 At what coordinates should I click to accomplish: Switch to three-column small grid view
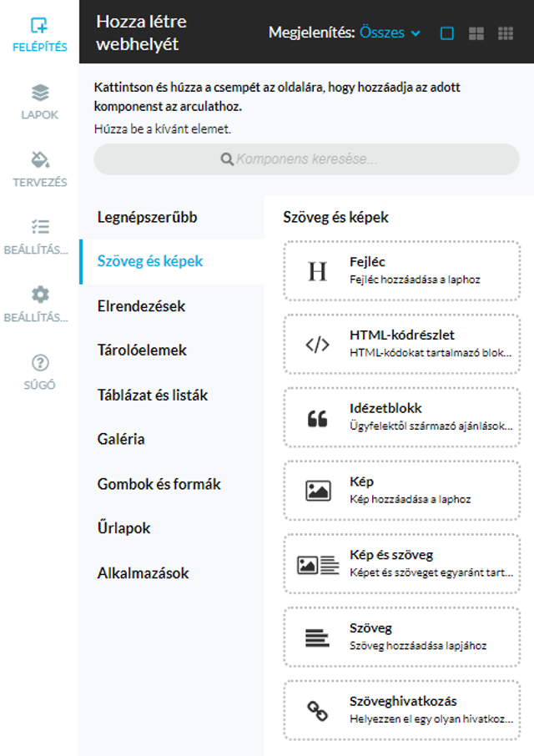[506, 33]
